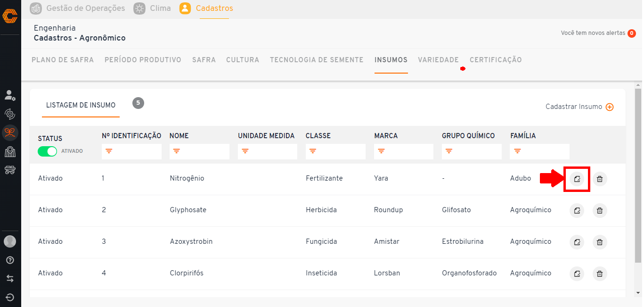Open the tractor machinery sidebar icon

[x=10, y=170]
